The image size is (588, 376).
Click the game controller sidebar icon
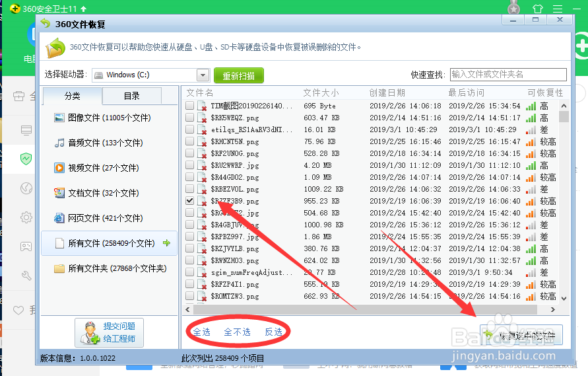(26, 246)
